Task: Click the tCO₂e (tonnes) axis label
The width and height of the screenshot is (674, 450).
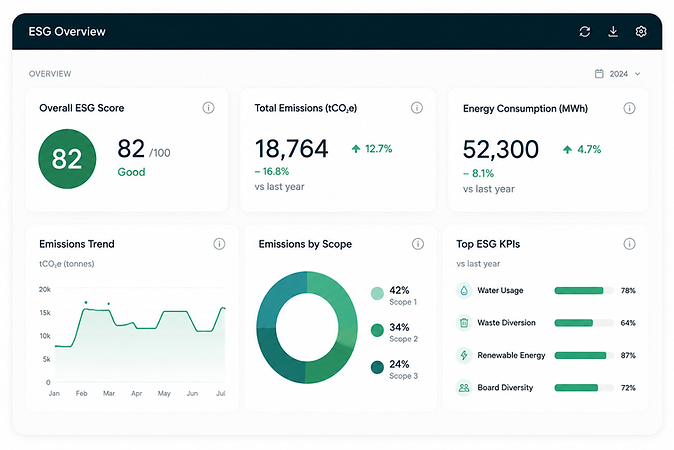Action: tap(67, 264)
